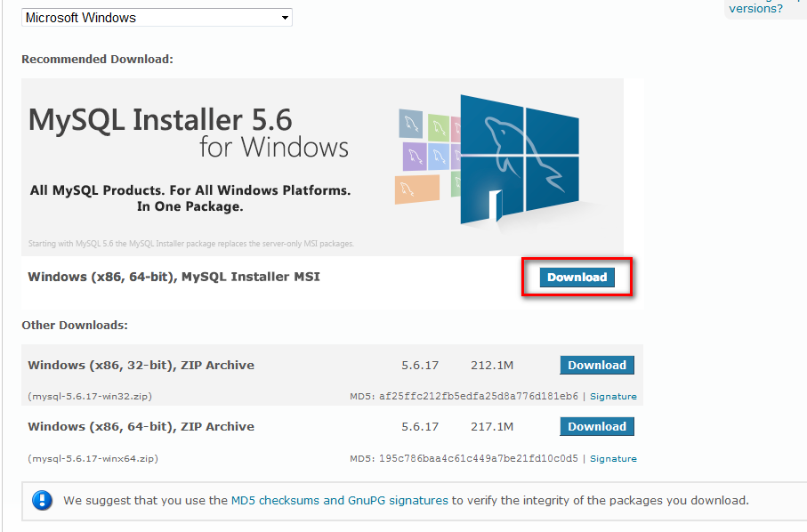This screenshot has width=807, height=532.
Task: Click the large dolphin Windows logo graphic
Action: [x=520, y=158]
